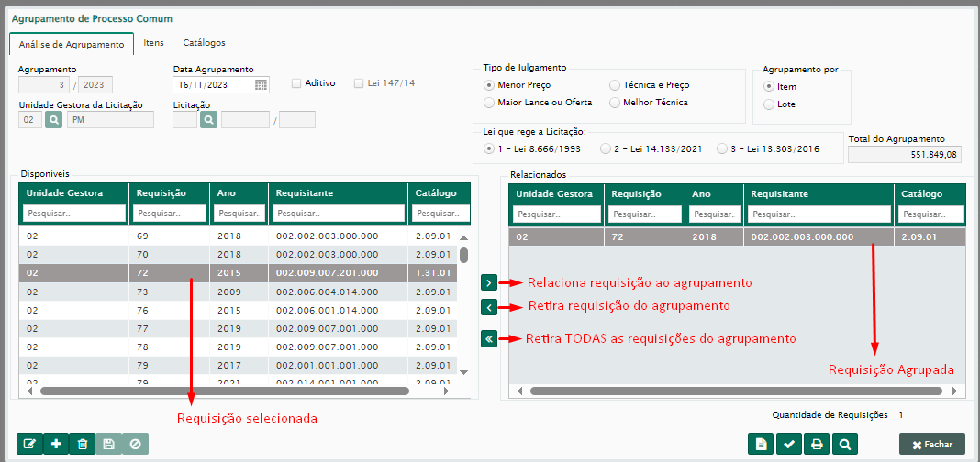This screenshot has width=980, height=462.
Task: Click the edit pencil icon in bottom toolbar
Action: coord(29,444)
